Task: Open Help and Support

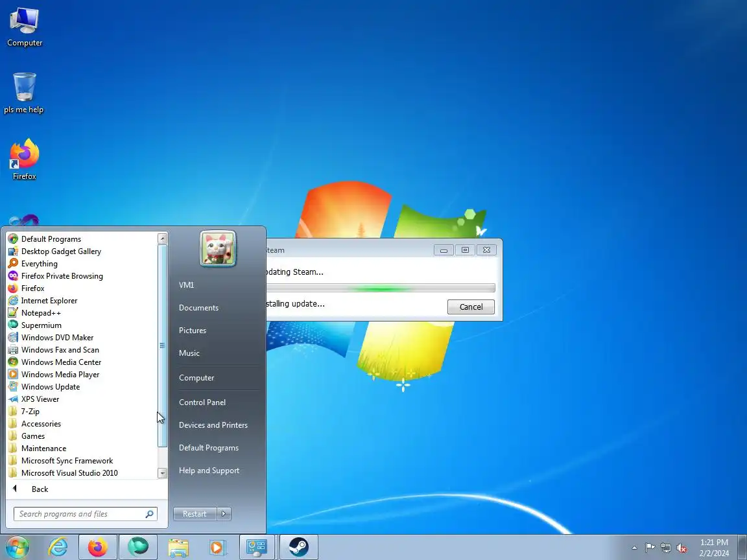Action: pyautogui.click(x=209, y=471)
